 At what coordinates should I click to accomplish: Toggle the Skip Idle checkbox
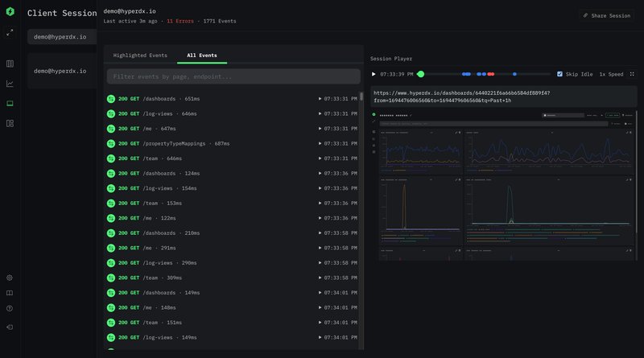(560, 74)
